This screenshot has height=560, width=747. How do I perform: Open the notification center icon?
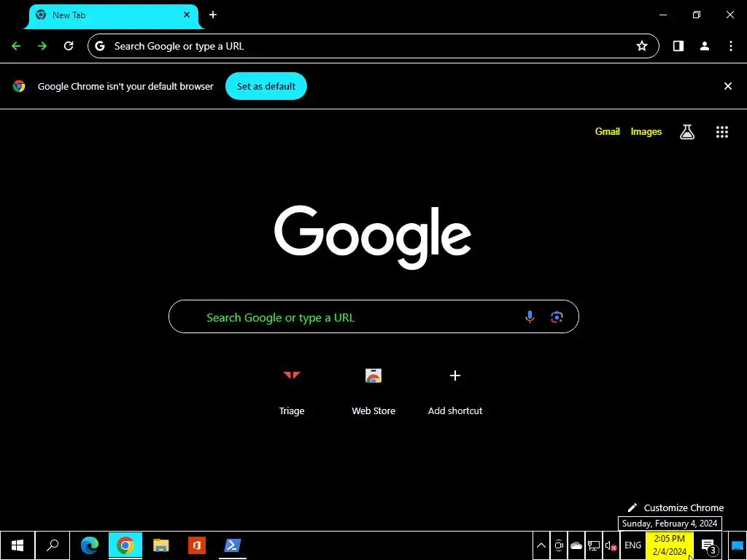(x=709, y=545)
